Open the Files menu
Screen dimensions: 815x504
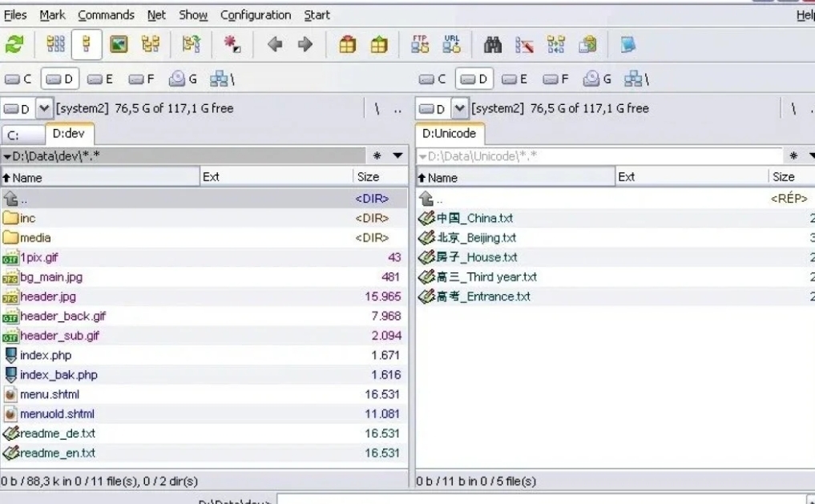coord(15,15)
